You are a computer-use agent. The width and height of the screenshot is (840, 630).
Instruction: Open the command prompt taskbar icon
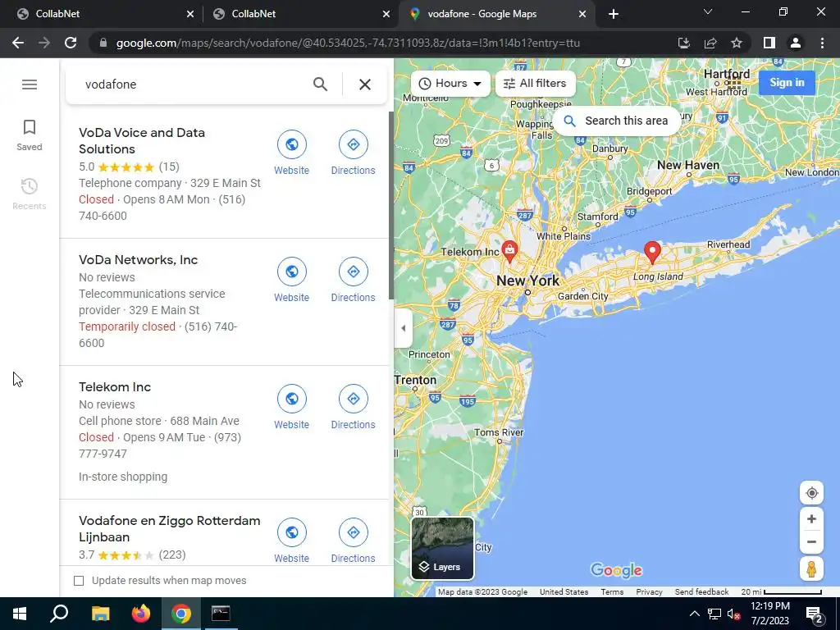coord(221,614)
